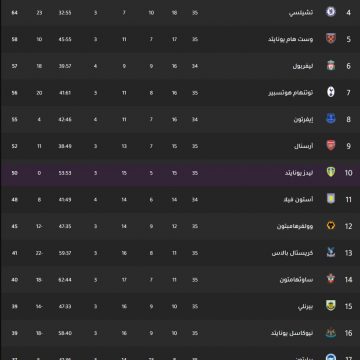
Task: Click the Everton club crest
Action: coord(330,119)
